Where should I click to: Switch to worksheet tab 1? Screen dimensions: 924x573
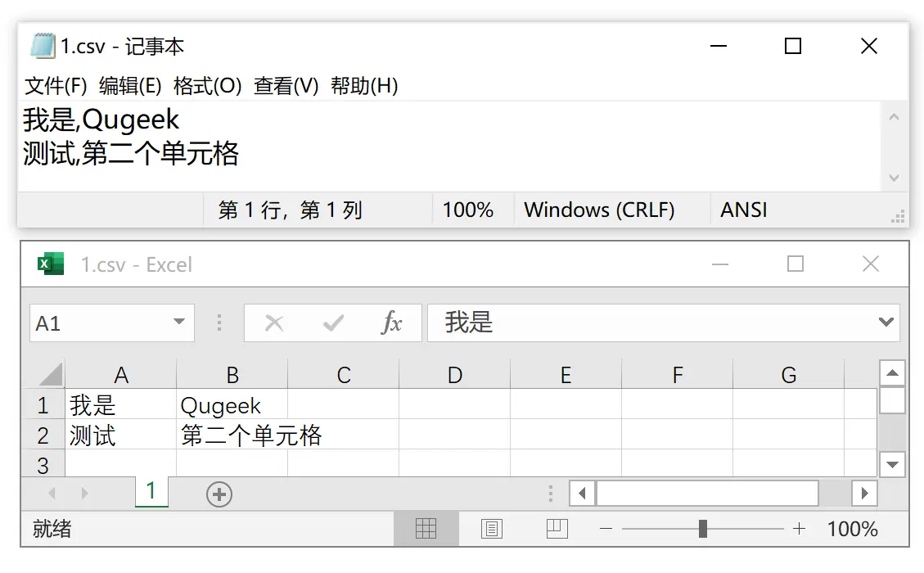coord(152,494)
